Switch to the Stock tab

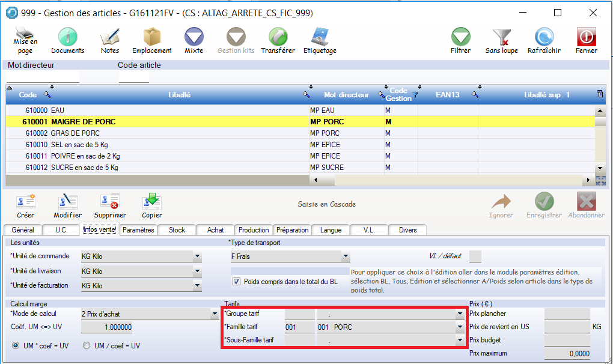point(177,230)
